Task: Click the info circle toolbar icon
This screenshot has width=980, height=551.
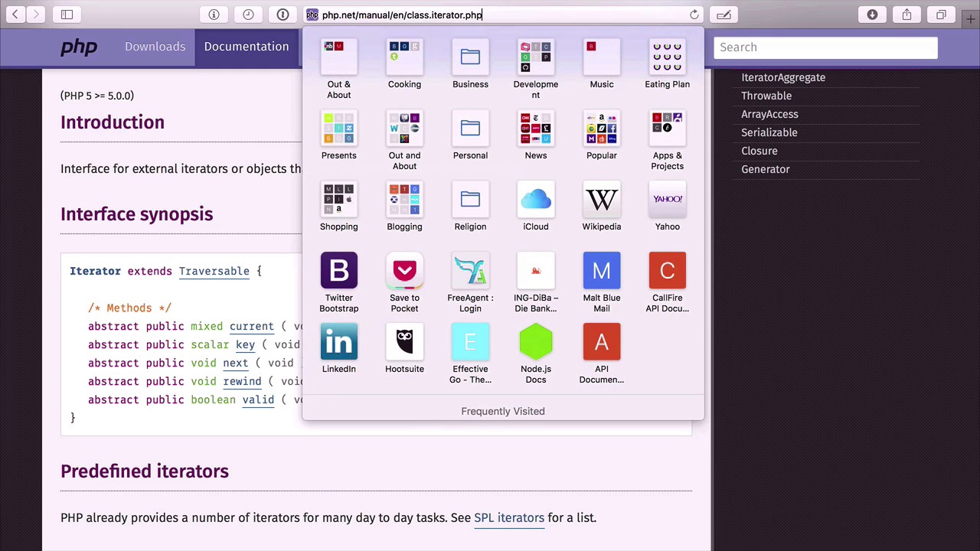Action: tap(214, 15)
